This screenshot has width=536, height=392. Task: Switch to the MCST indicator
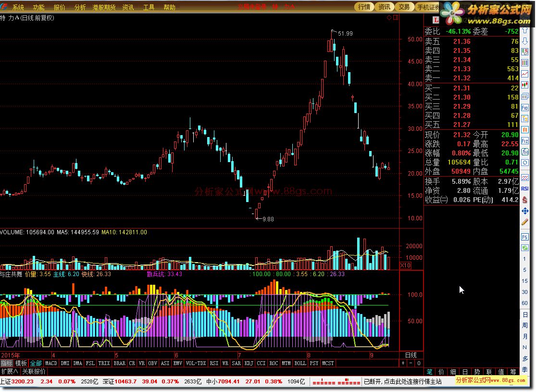[328, 363]
